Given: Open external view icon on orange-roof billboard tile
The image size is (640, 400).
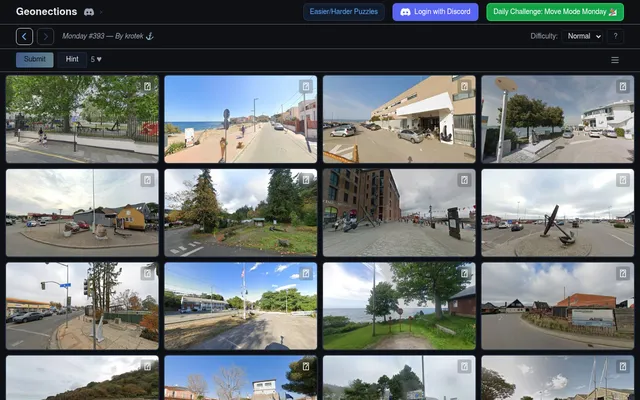Looking at the screenshot, I should point(622,273).
